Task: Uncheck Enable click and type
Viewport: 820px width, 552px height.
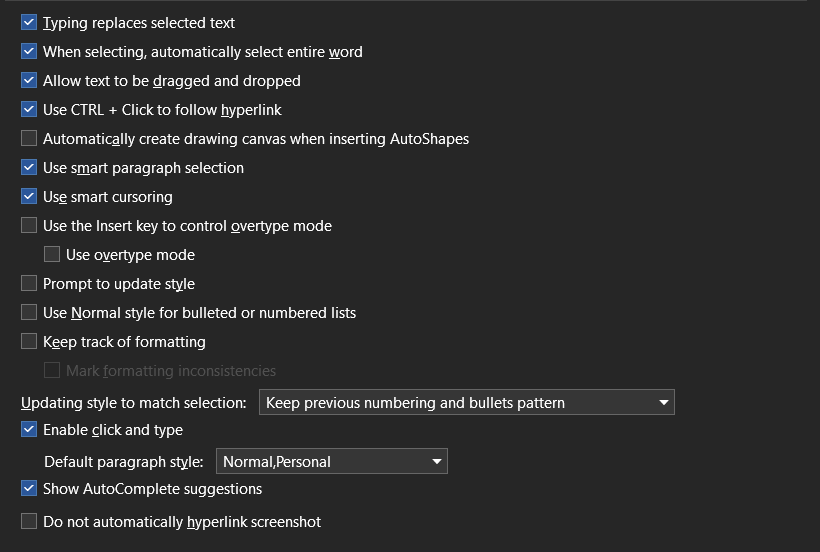Action: [29, 430]
